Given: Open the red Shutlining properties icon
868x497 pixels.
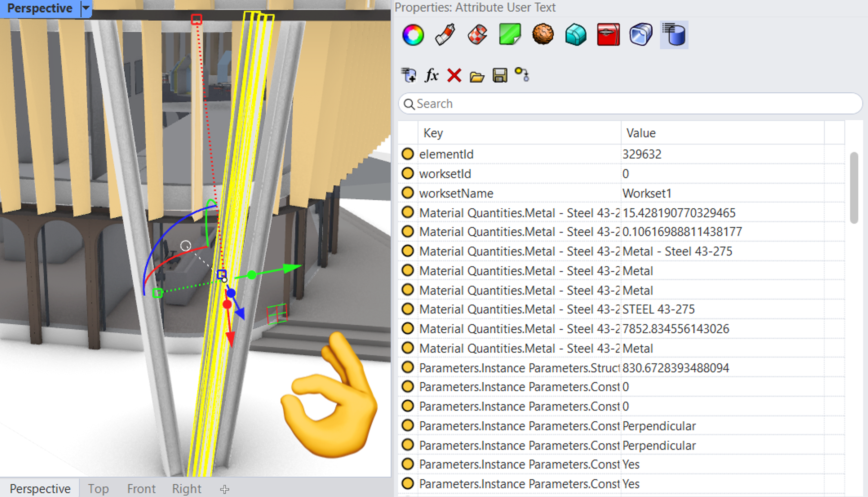Looking at the screenshot, I should pos(608,35).
